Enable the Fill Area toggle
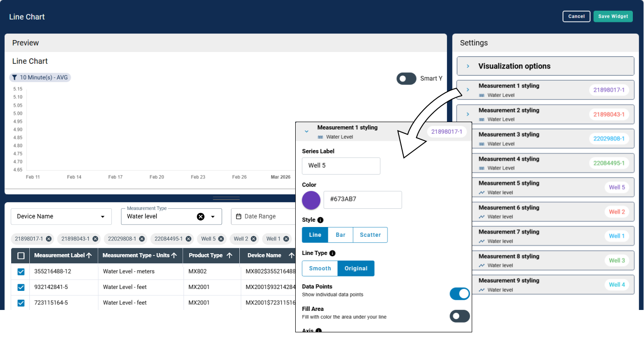Viewport: 644px width, 337px height. pos(460,316)
